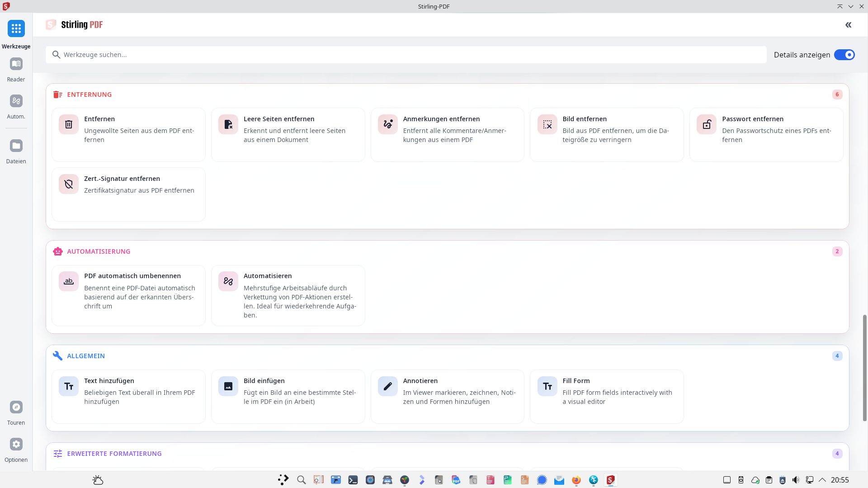Screen dimensions: 868x488
Task: Toggle the Details anzeigen switch
Action: tap(844, 55)
